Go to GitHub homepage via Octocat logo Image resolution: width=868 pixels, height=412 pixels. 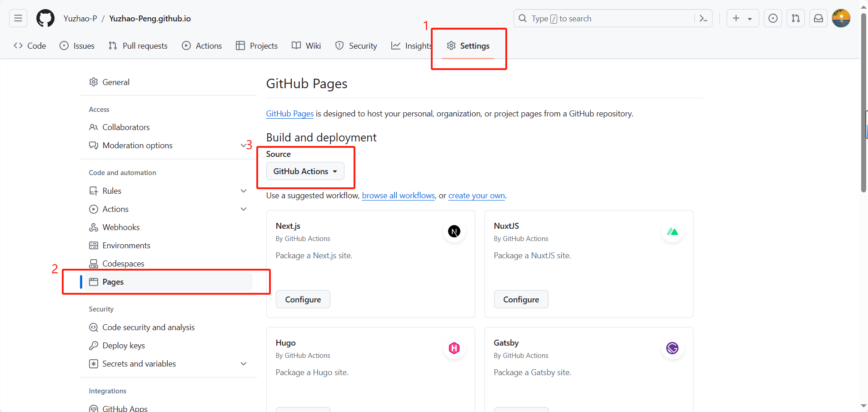click(45, 18)
